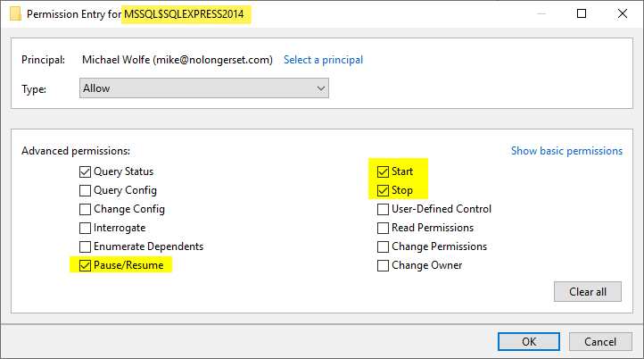Viewport: 644px width, 359px height.
Task: Close the Permission Entry dialog
Action: pyautogui.click(x=623, y=13)
